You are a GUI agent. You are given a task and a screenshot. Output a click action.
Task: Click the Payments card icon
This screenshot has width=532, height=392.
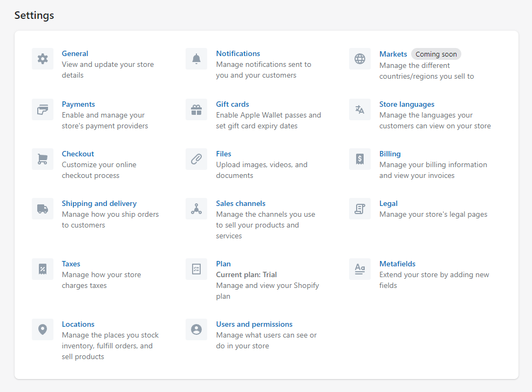click(x=43, y=109)
